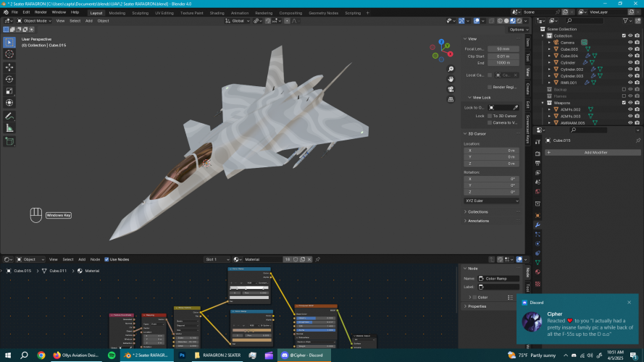Viewport: 644px width, 362px height.
Task: Select the 3D Cursor tool
Action: tap(9, 54)
